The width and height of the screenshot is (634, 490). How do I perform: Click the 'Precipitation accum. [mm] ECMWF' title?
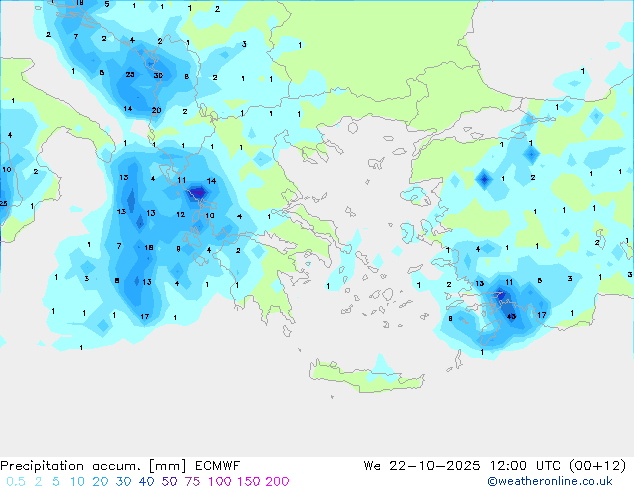120,466
